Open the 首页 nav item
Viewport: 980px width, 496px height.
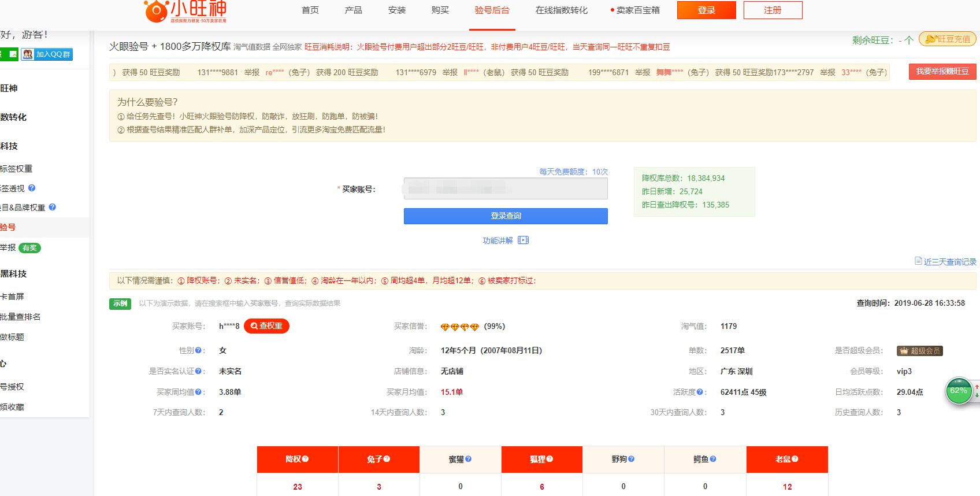310,10
